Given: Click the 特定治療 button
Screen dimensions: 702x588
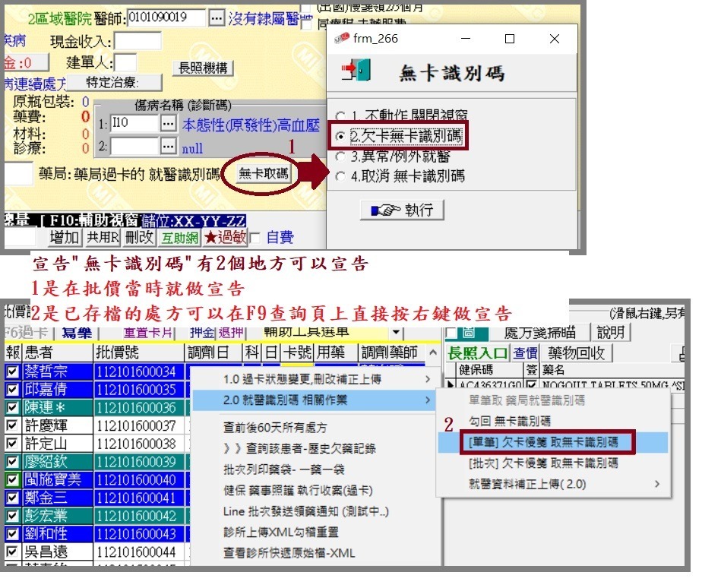Looking at the screenshot, I should coord(114,82).
